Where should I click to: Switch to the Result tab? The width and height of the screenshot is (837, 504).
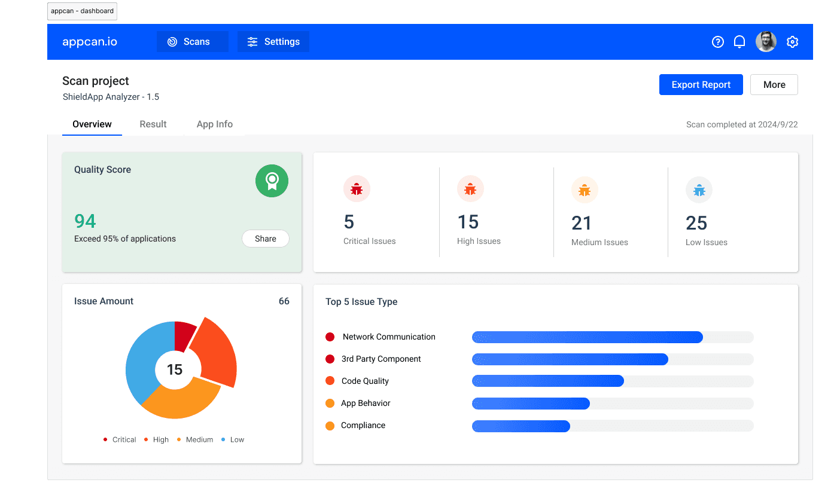click(153, 124)
